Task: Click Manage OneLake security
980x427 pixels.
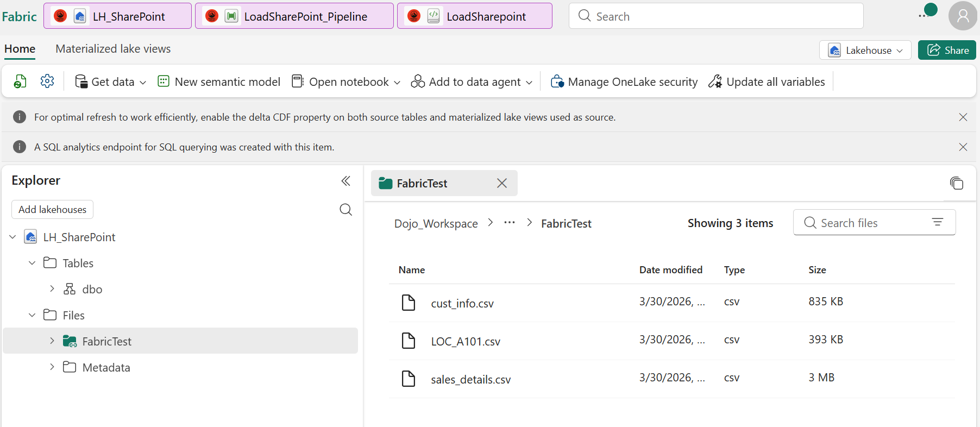Action: (624, 81)
